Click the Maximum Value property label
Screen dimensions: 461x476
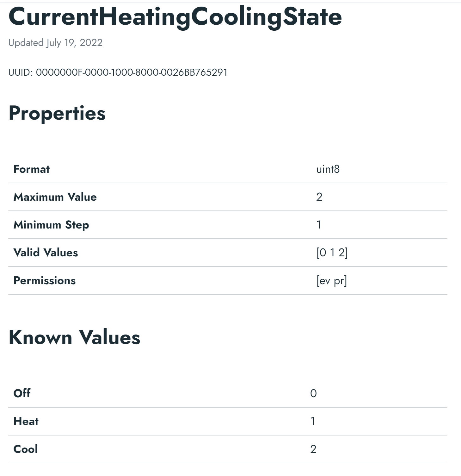pyautogui.click(x=55, y=197)
